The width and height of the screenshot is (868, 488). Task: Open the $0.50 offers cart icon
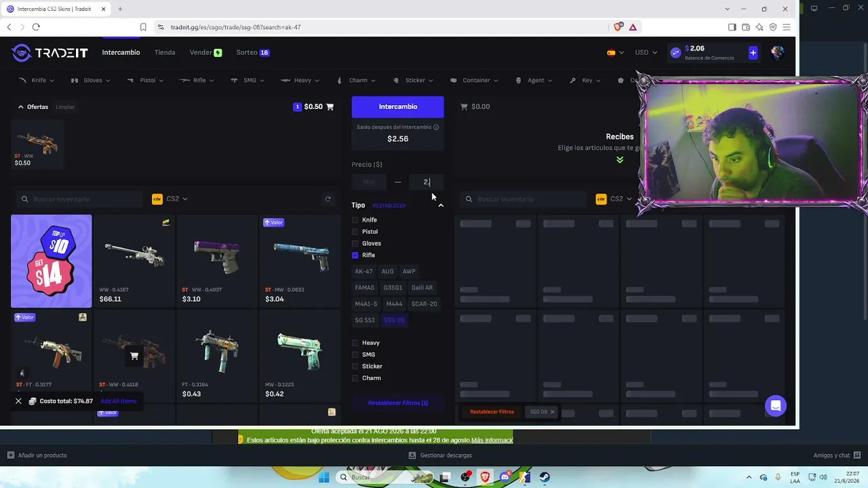330,106
